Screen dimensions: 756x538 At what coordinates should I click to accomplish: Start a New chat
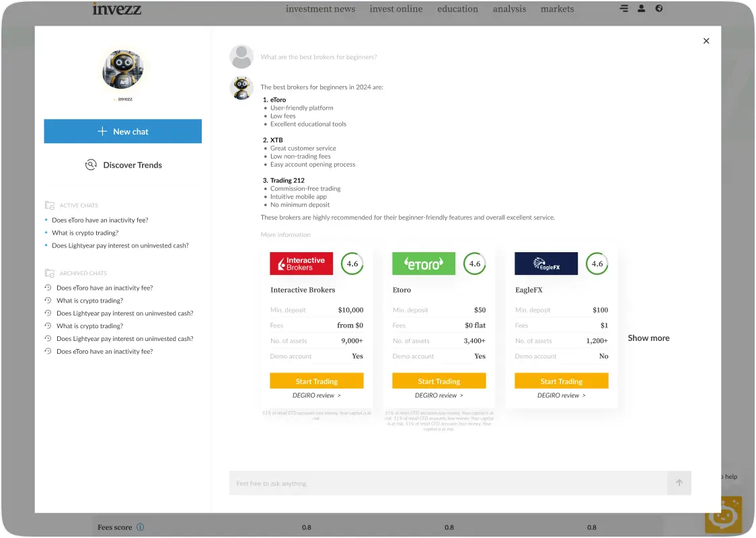[x=122, y=131]
